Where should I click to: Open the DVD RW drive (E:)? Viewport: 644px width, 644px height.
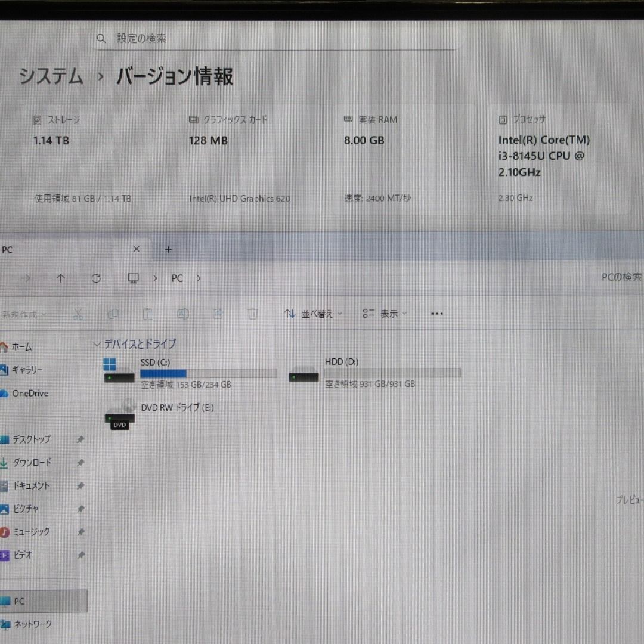(177, 408)
